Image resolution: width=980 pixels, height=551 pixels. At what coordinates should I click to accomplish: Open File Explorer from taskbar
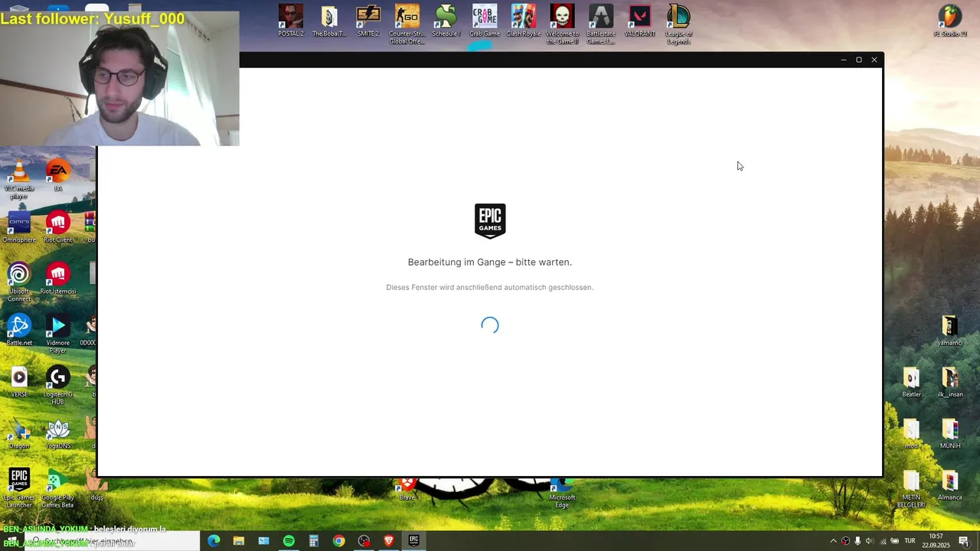(x=238, y=541)
